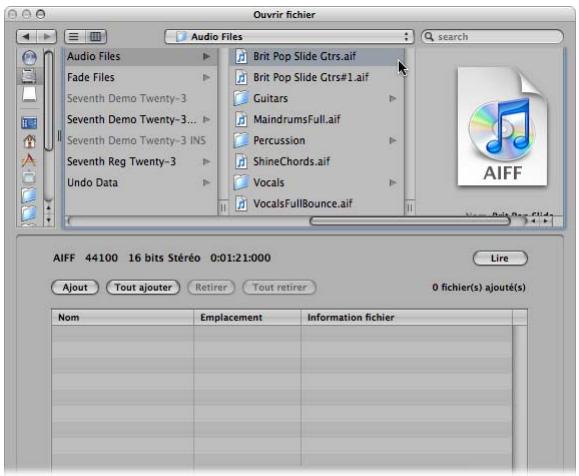Expand the Percussion folder arrow

(393, 140)
